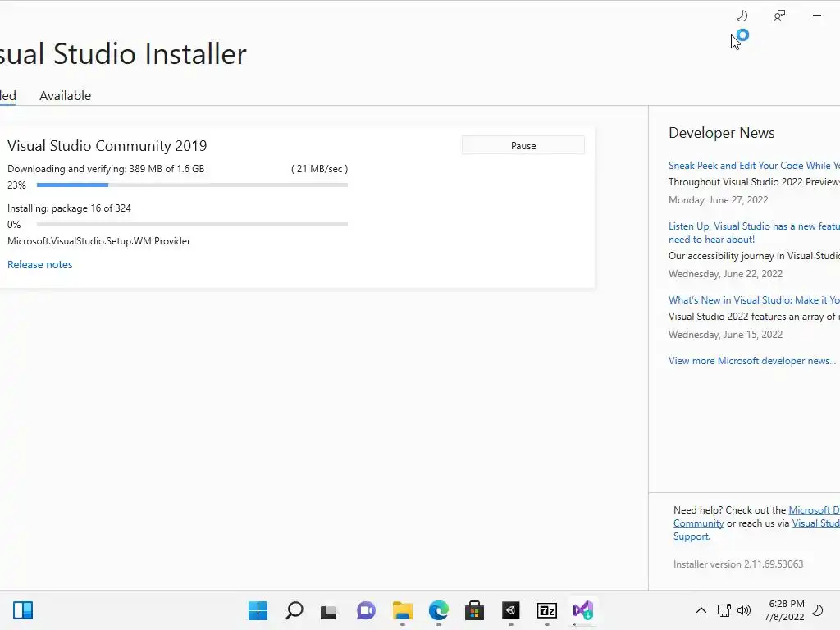The width and height of the screenshot is (840, 630).
Task: Click the Monday, June 27, 2022 date
Action: click(719, 200)
